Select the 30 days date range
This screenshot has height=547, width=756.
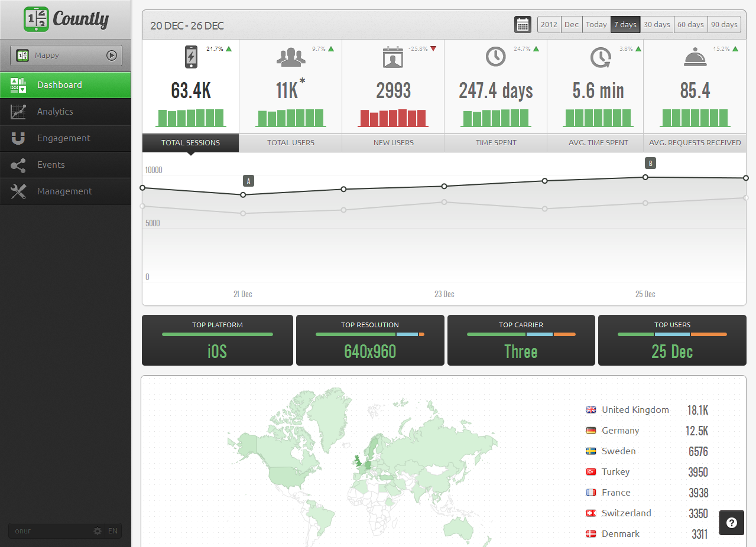[x=657, y=24]
